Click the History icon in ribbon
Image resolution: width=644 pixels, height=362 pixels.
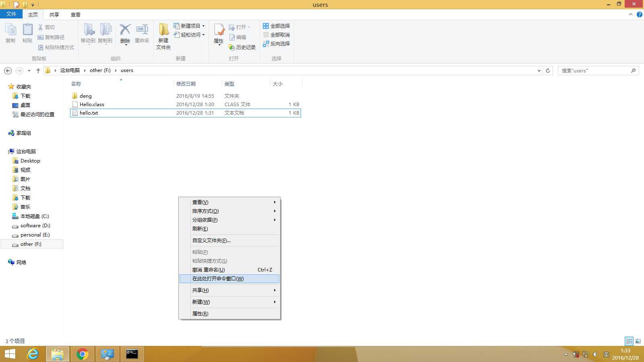242,47
